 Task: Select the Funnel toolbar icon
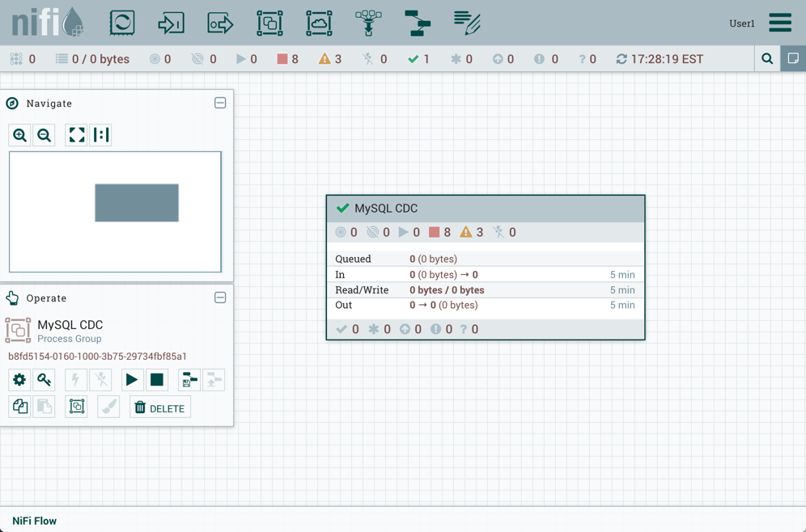(368, 23)
